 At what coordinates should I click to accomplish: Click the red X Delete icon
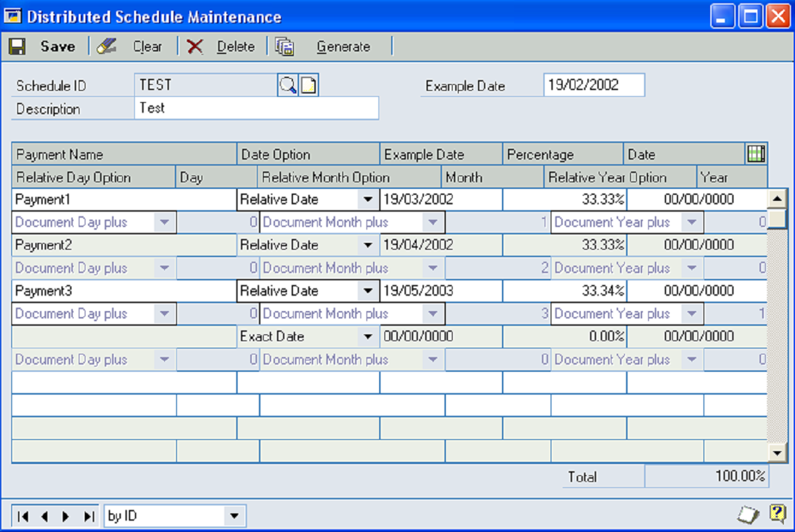tap(195, 46)
